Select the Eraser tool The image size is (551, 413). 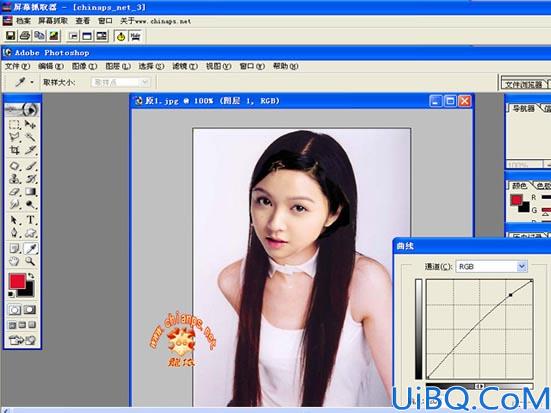[x=14, y=192]
